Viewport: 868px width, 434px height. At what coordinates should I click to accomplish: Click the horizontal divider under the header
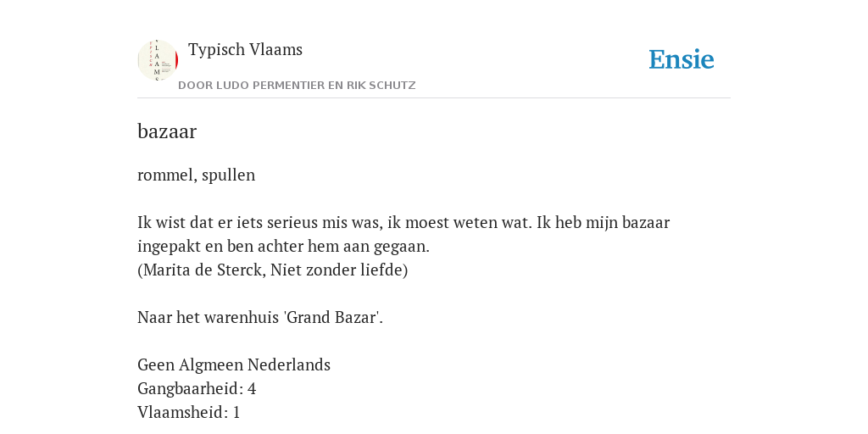[x=434, y=98]
